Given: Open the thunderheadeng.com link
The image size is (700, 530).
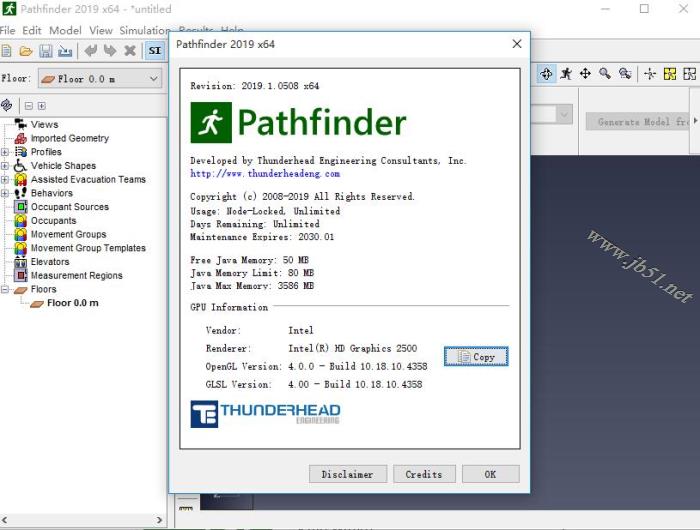Looking at the screenshot, I should pos(265,174).
